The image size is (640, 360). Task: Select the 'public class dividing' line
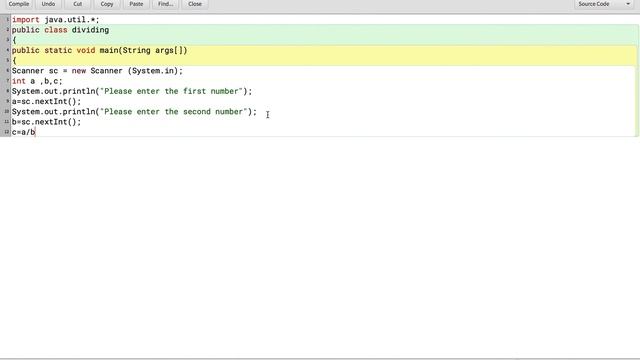(x=60, y=30)
